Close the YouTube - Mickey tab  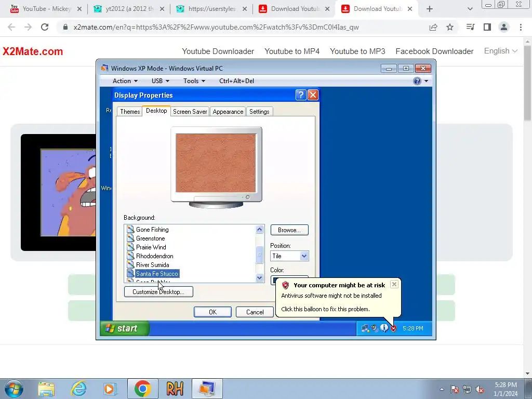pos(79,9)
